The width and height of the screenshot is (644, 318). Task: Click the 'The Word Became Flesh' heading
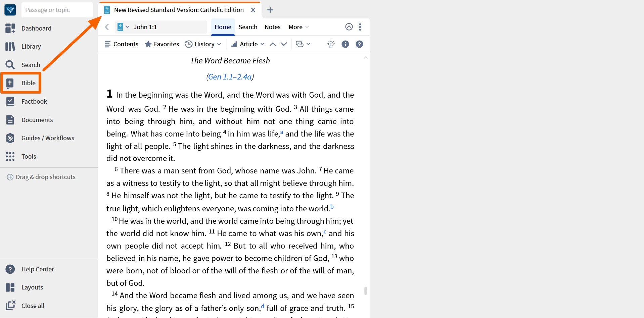point(230,61)
